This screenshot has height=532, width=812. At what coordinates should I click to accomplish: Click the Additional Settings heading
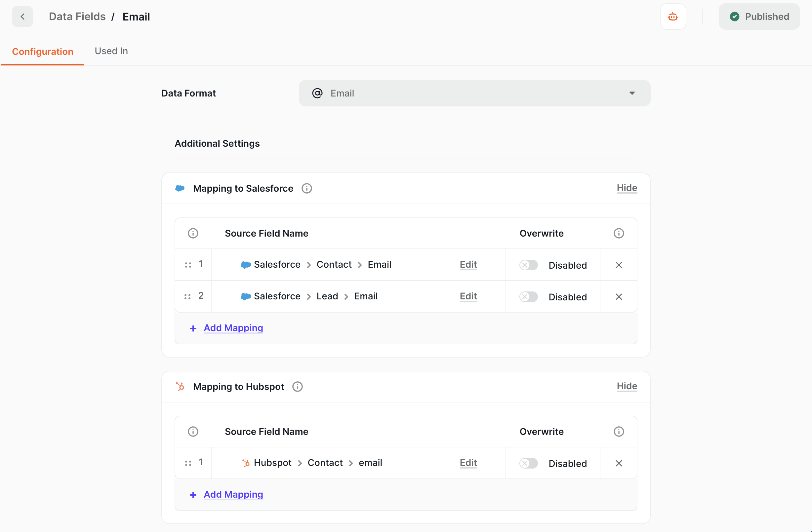[217, 143]
